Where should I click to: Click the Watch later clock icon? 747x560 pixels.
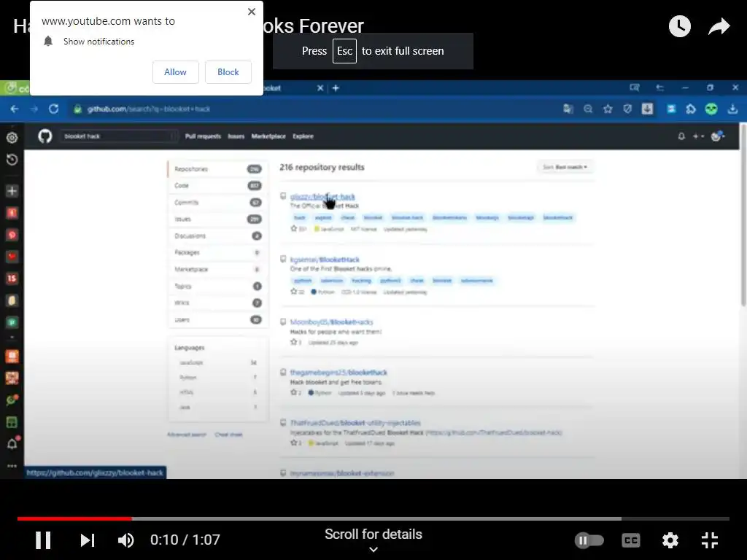pos(679,26)
